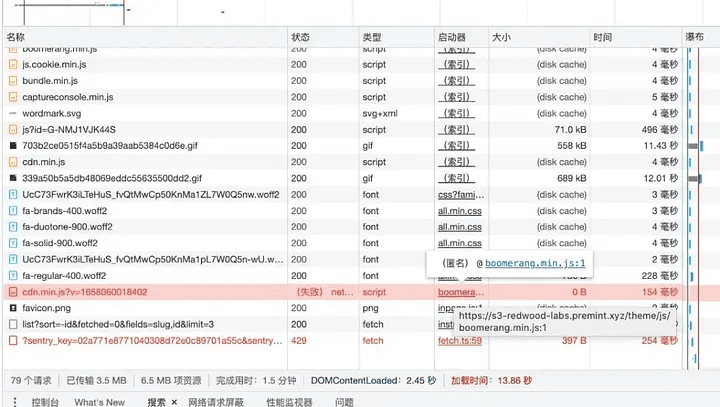
Task: Sort requests by 类型 column
Action: [x=396, y=37]
